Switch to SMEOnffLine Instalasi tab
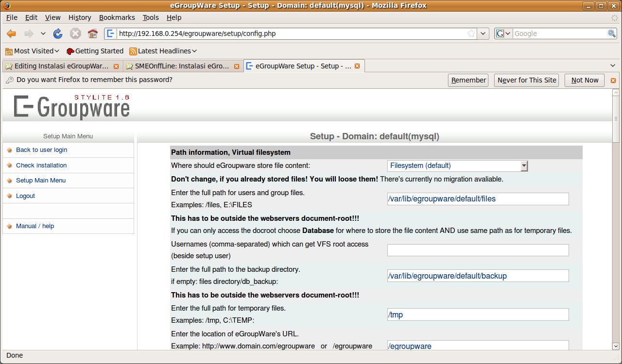The image size is (622, 364). coord(182,66)
